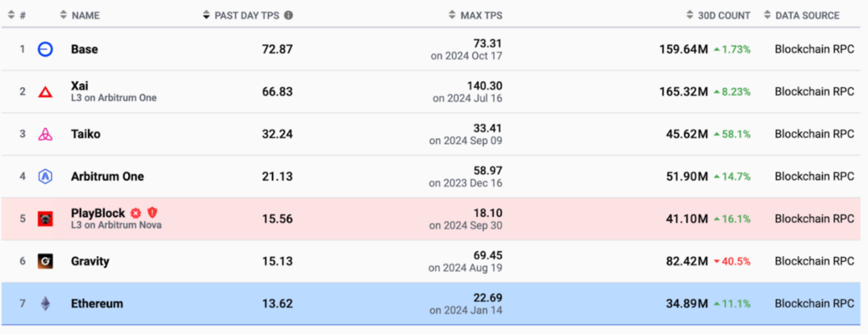Open the Base chain name link
The height and width of the screenshot is (334, 868).
coord(84,49)
